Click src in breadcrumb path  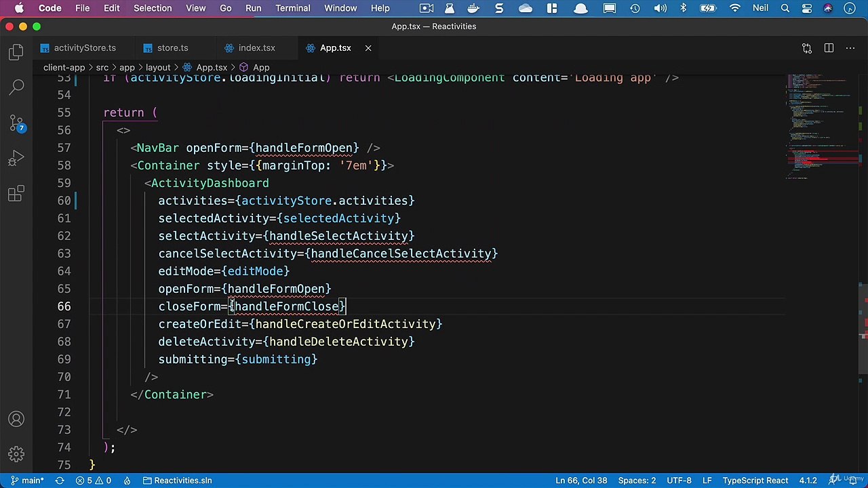coord(102,68)
